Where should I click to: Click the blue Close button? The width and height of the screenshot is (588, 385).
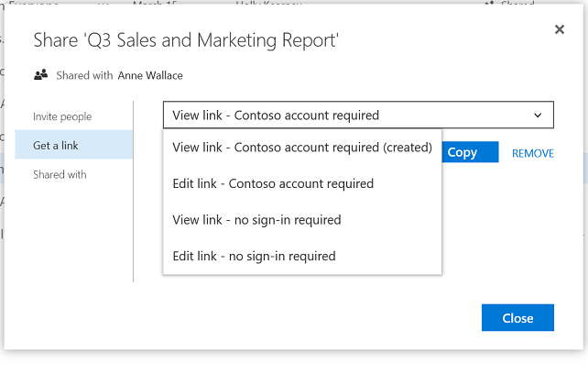(517, 318)
